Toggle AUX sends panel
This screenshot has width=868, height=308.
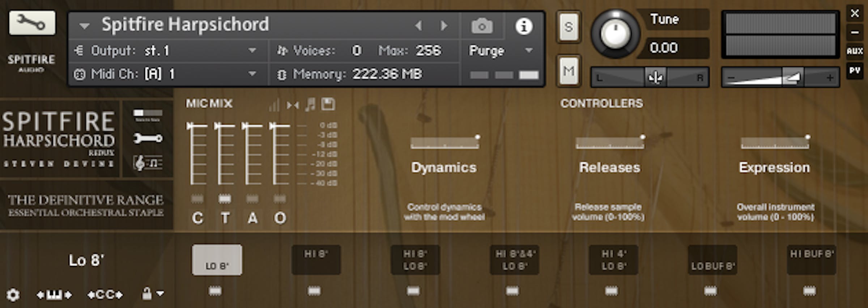coord(855,51)
